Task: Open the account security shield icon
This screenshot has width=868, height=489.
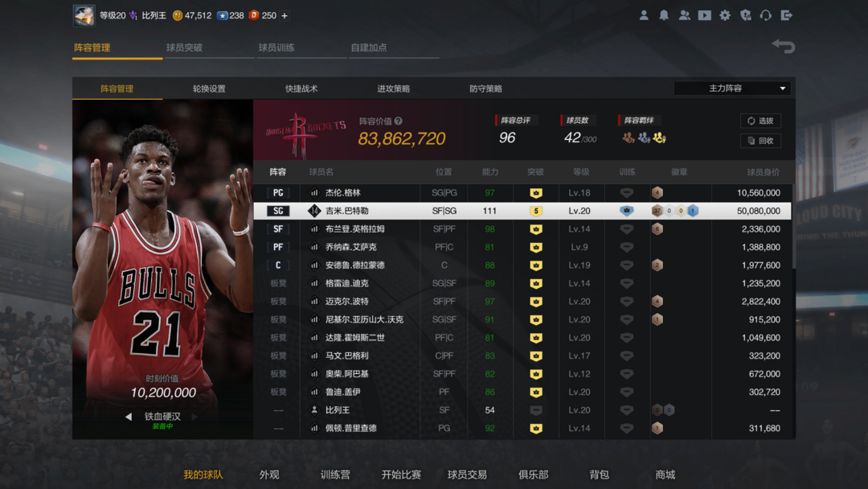Action: click(746, 15)
